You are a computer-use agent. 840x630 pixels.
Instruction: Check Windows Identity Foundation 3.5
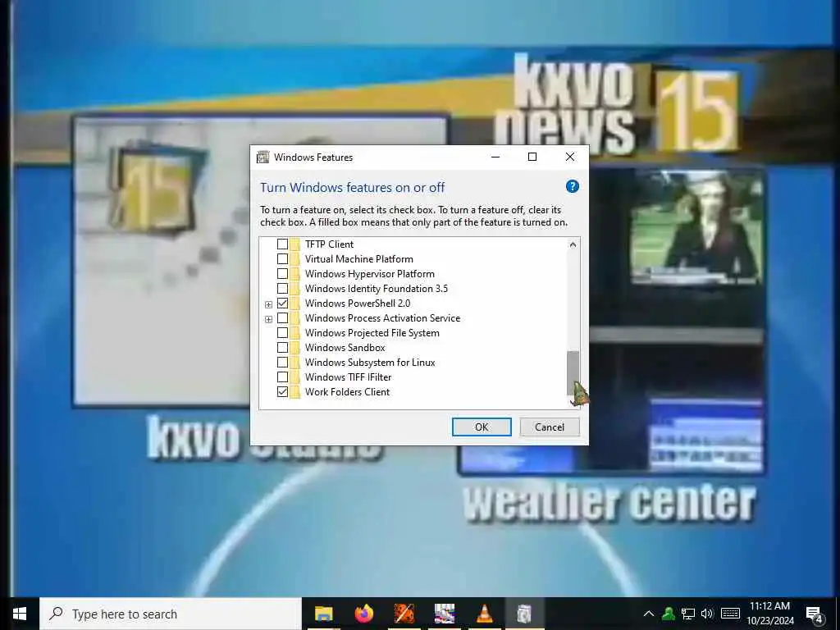pos(282,289)
